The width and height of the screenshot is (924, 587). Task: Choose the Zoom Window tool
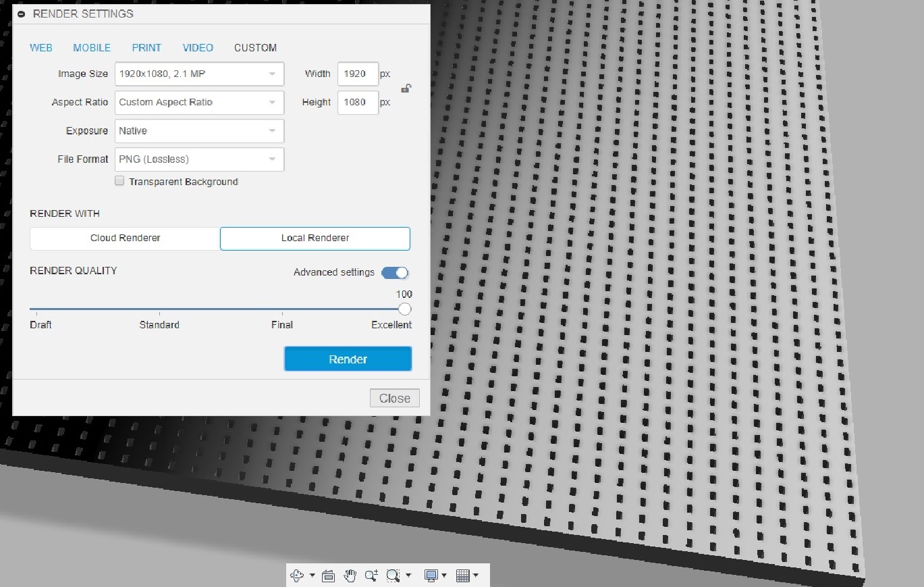point(393,576)
